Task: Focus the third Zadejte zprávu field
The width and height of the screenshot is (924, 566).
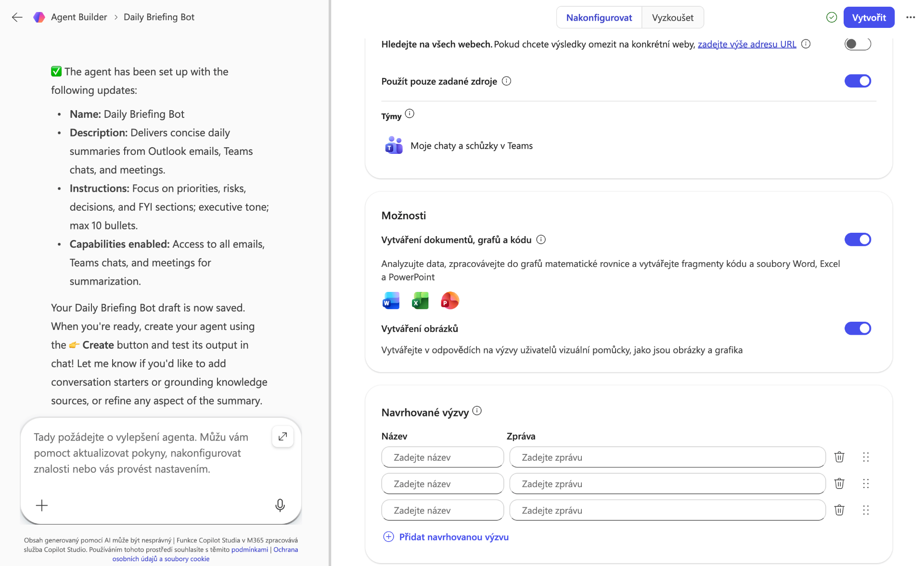Action: (667, 510)
